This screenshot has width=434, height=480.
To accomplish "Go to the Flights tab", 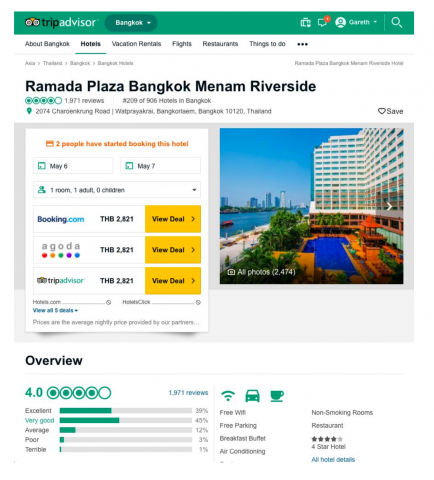I will pos(182,44).
